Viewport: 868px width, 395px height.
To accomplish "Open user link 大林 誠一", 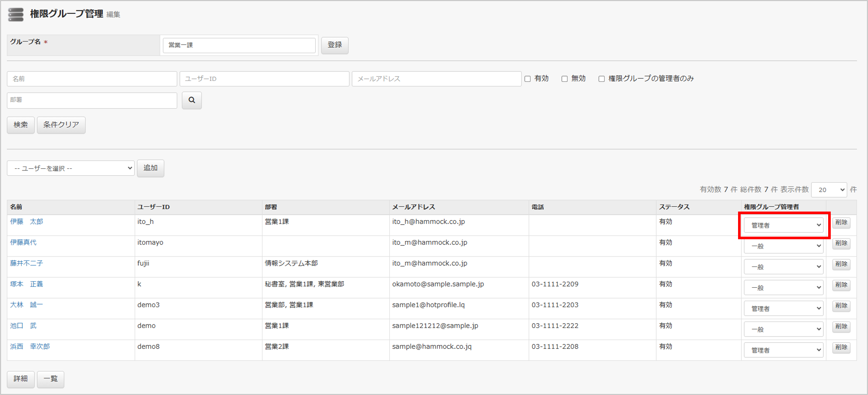I will coord(26,305).
